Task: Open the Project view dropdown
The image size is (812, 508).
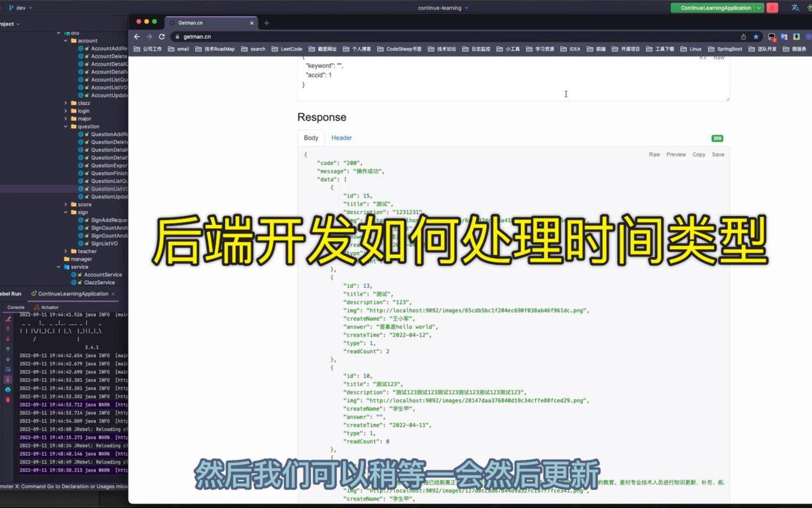Action: coord(10,24)
